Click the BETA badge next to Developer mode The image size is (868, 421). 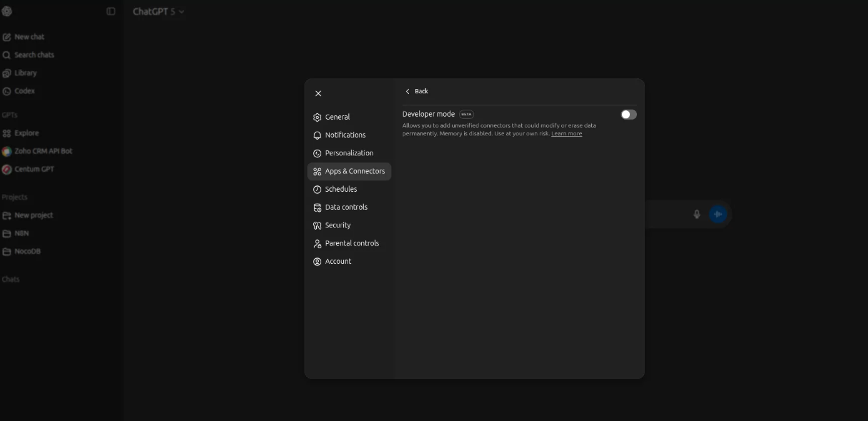click(x=467, y=115)
